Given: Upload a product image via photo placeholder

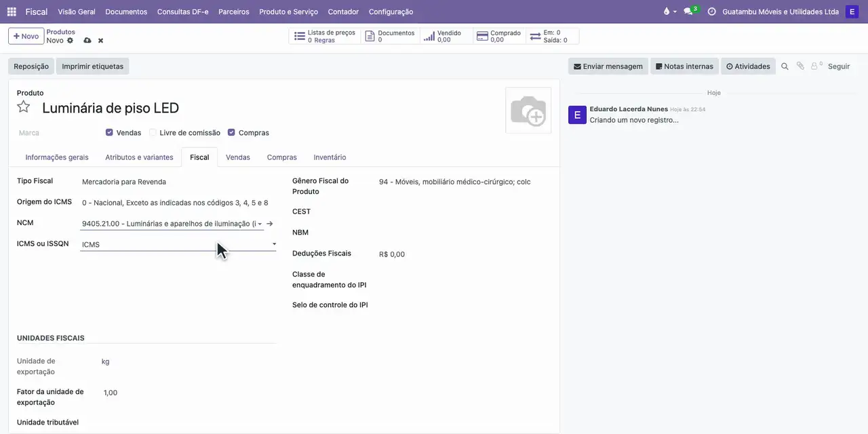Looking at the screenshot, I should coord(528,111).
